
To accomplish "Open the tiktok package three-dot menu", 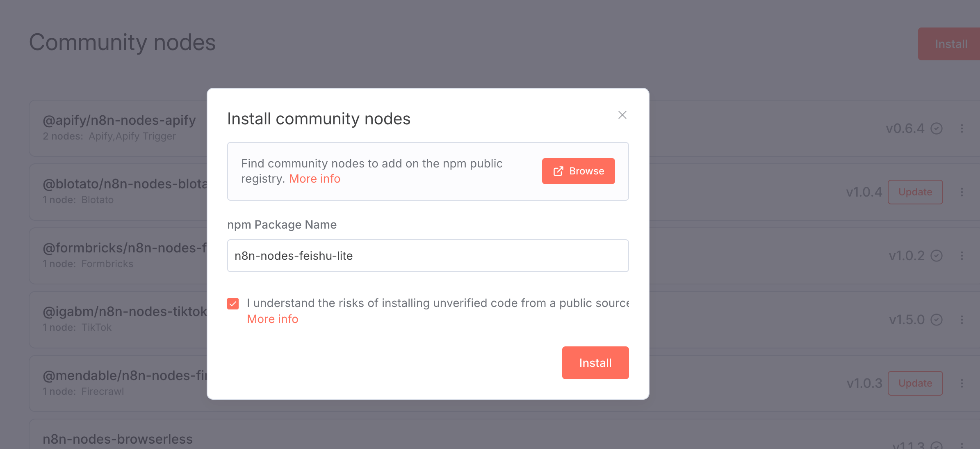I will [962, 320].
